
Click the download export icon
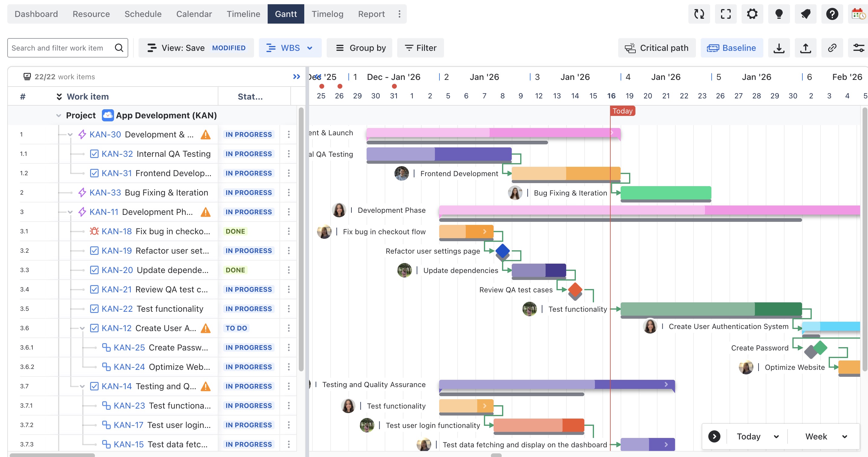pyautogui.click(x=779, y=48)
